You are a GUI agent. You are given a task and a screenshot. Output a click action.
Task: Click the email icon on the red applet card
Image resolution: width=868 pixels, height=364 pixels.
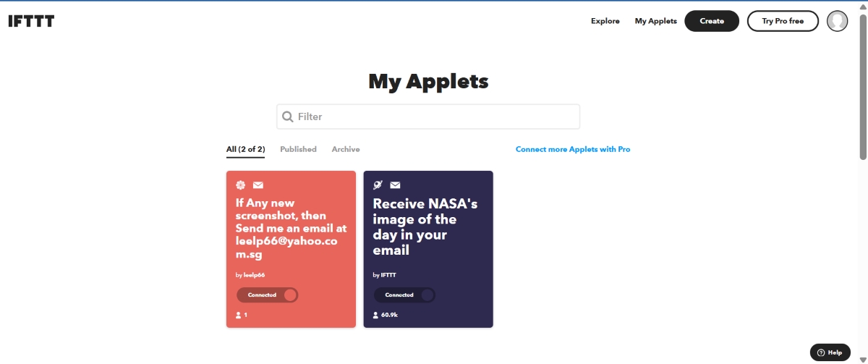(258, 185)
